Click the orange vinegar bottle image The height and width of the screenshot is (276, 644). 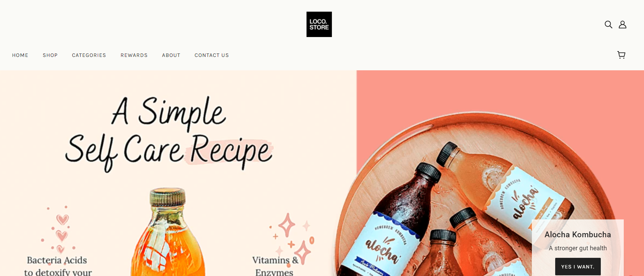tap(168, 232)
